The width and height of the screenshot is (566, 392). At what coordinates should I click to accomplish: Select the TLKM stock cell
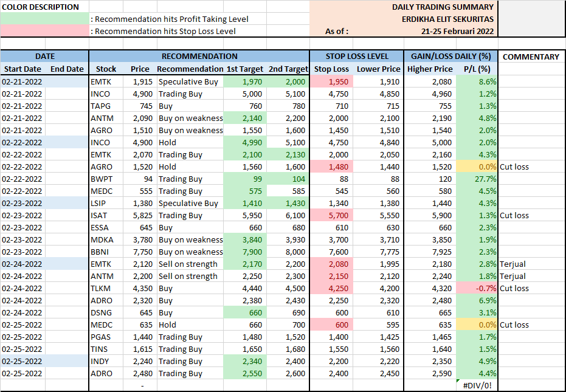tap(106, 288)
